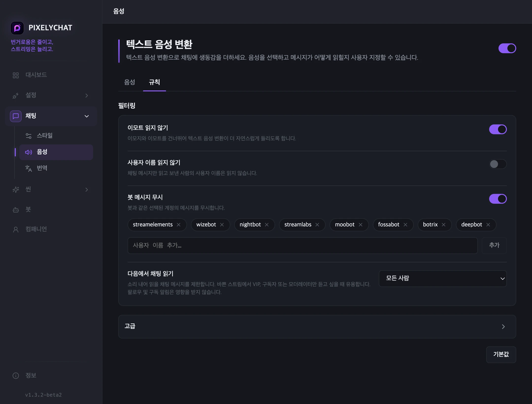Click the PixelyChat logo icon
Screen dimensions: 532x404
coord(17,28)
